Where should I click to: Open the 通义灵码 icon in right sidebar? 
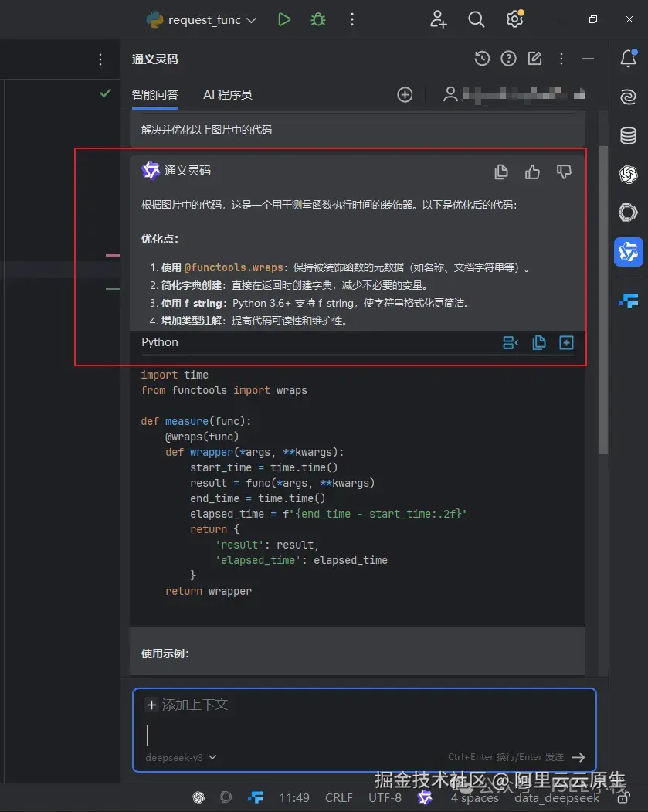628,251
